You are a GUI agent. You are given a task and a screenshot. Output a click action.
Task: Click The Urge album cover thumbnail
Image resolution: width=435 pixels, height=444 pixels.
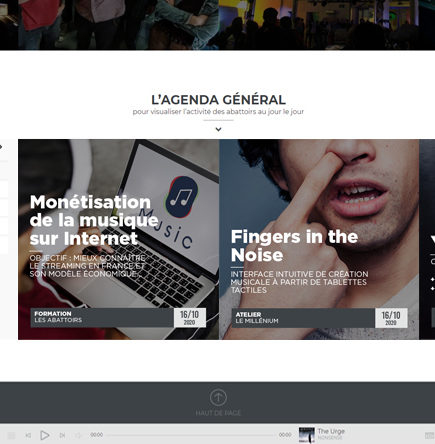(x=307, y=435)
